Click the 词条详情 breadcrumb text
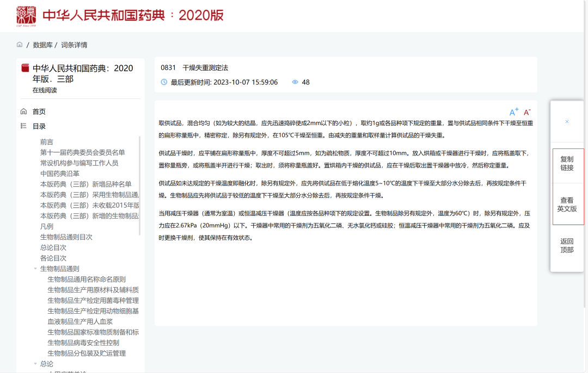The width and height of the screenshot is (588, 373). [x=74, y=45]
